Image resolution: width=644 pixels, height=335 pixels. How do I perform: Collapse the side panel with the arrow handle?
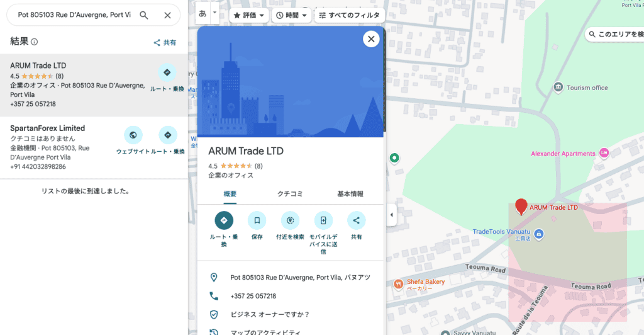tap(391, 215)
